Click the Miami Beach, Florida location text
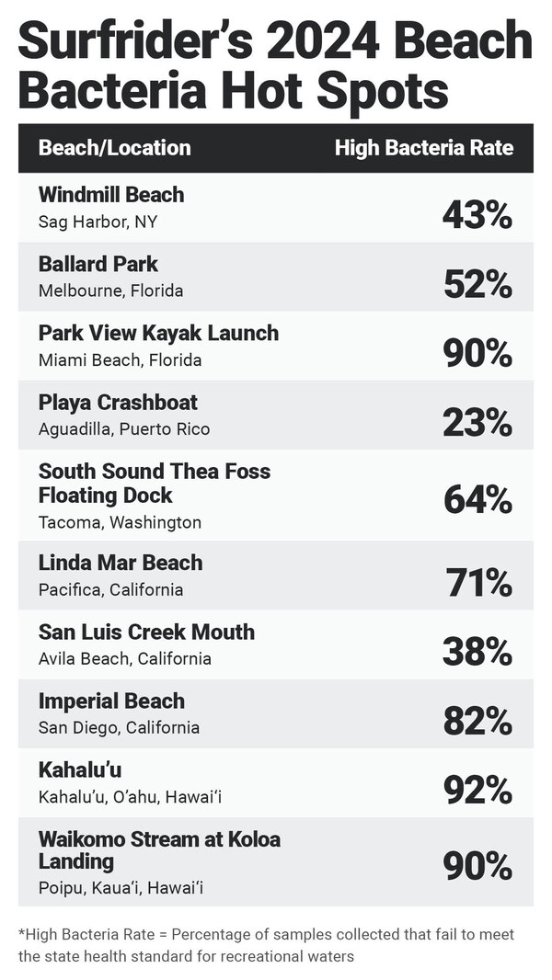Image resolution: width=552 pixels, height=980 pixels. click(x=120, y=359)
